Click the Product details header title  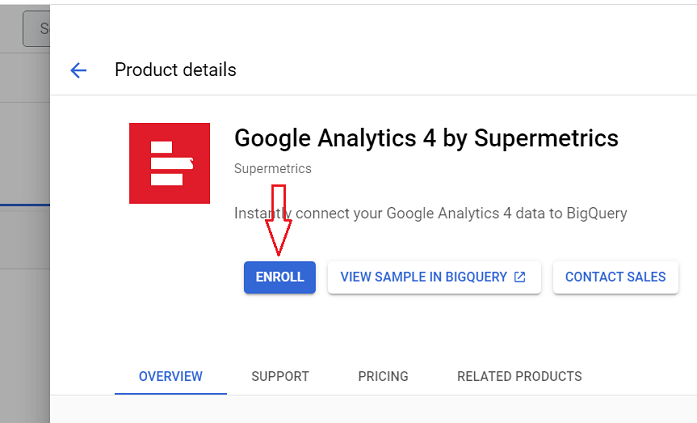point(175,70)
